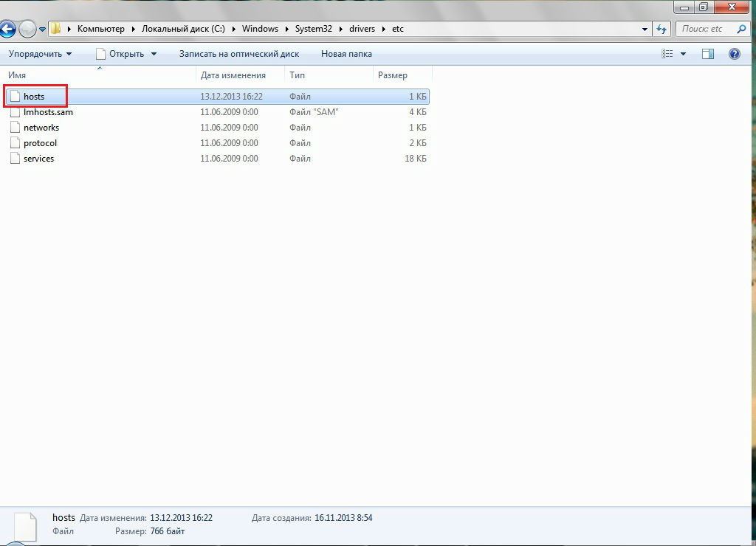Viewport: 756px width, 546px height.
Task: Sort files by the Имя column
Action: [100, 75]
